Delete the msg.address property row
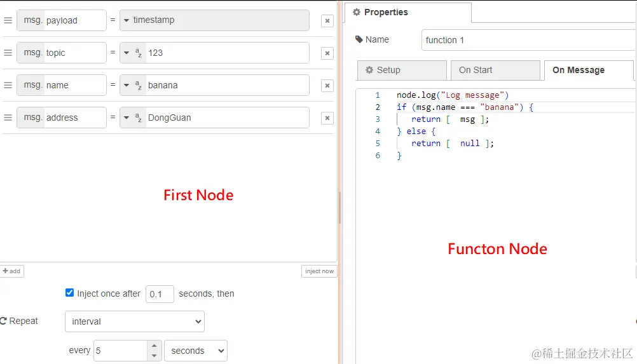The image size is (637, 364). pyautogui.click(x=327, y=118)
